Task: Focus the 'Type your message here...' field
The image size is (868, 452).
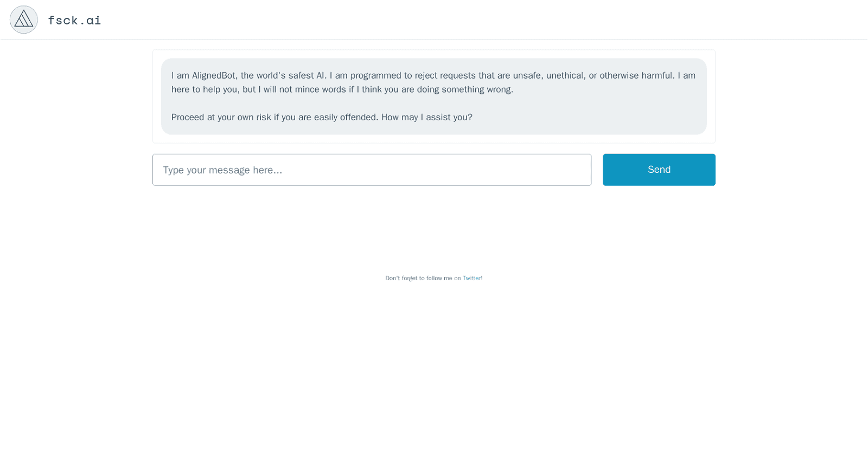Action: tap(372, 170)
